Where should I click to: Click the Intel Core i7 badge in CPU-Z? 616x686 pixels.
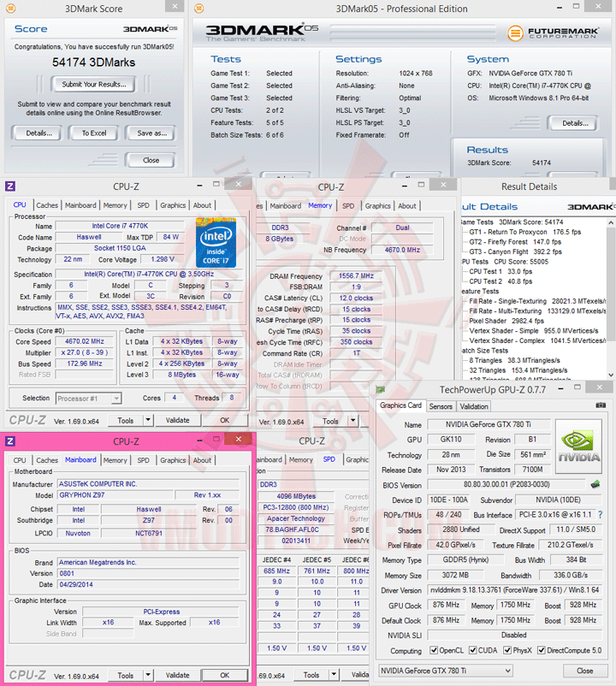point(216,243)
